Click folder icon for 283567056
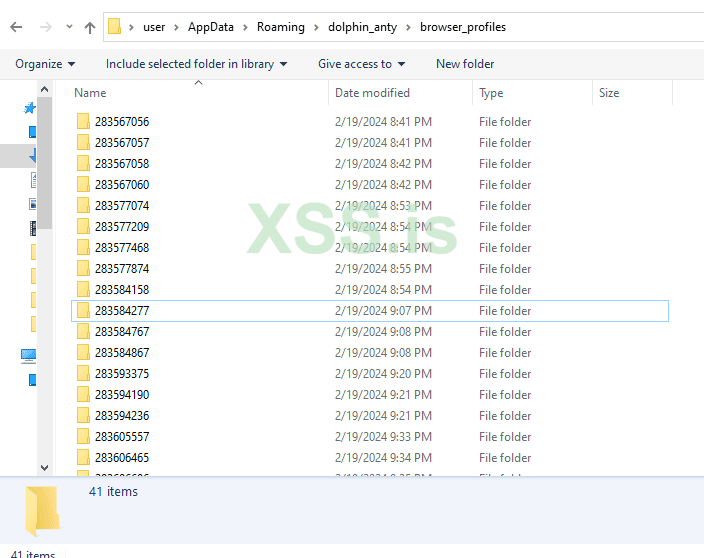 (83, 121)
